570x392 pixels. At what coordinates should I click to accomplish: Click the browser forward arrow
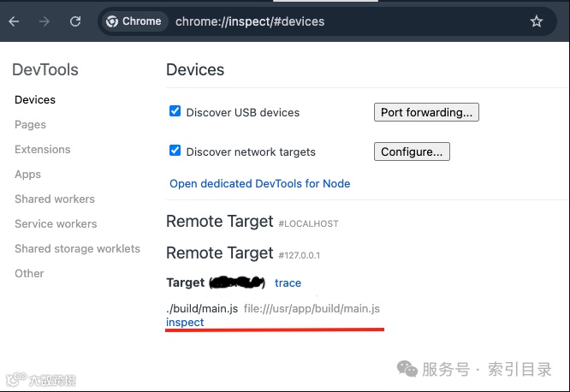45,21
